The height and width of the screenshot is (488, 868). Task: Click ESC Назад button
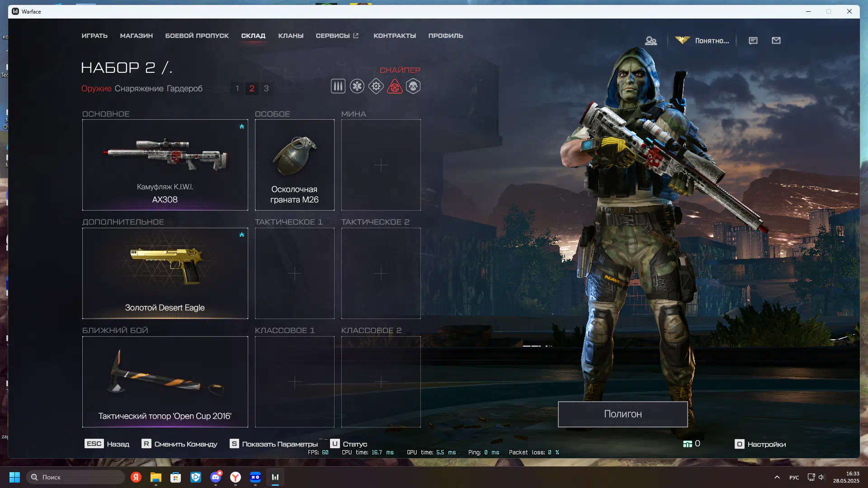107,444
